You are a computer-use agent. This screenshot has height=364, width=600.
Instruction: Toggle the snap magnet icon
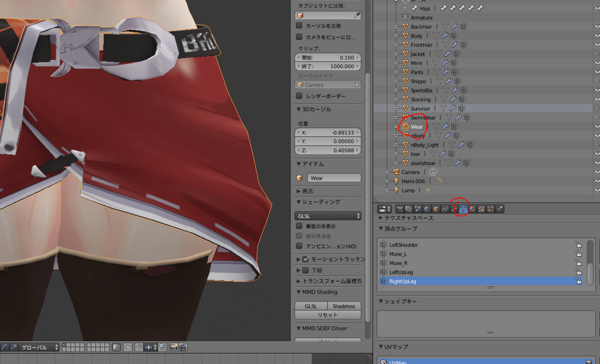click(x=139, y=347)
